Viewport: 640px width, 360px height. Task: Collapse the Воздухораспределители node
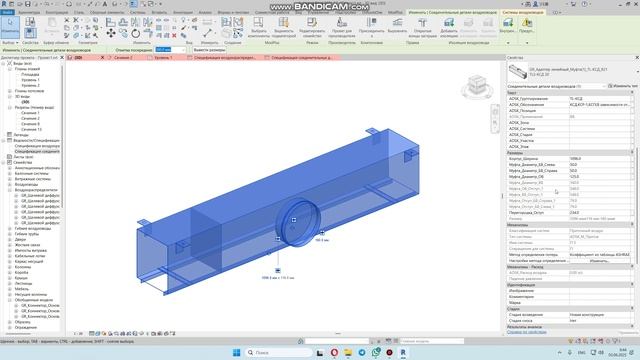(10, 190)
